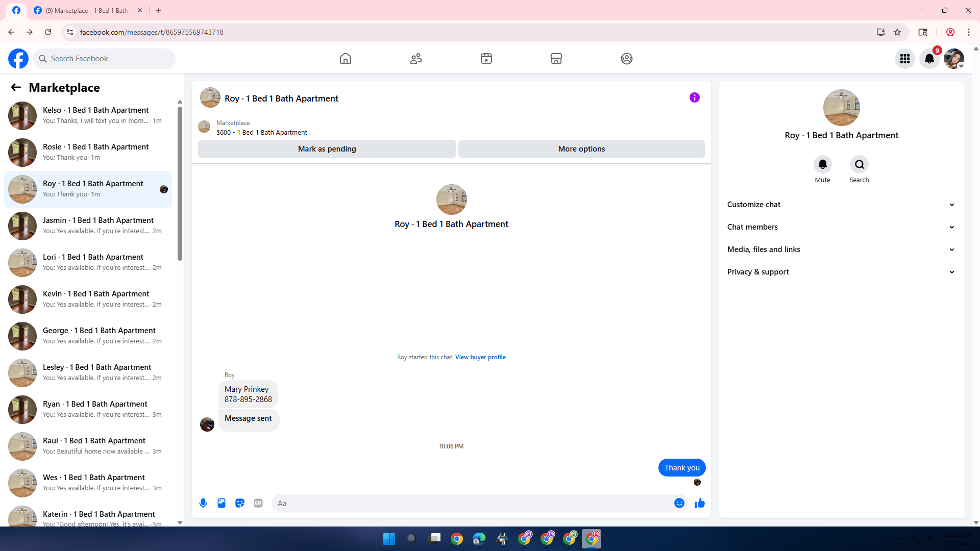Go to Marketplace tab in top navigation
The height and width of the screenshot is (551, 980).
[x=556, y=59]
